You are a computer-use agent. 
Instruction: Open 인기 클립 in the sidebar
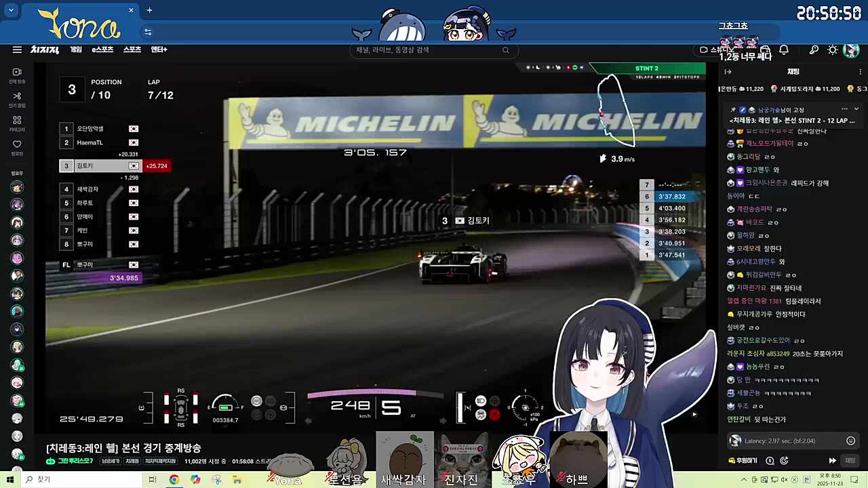[17, 100]
